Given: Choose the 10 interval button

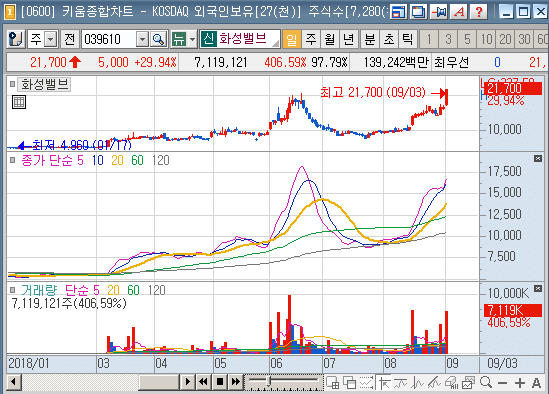Looking at the screenshot, I should [486, 39].
